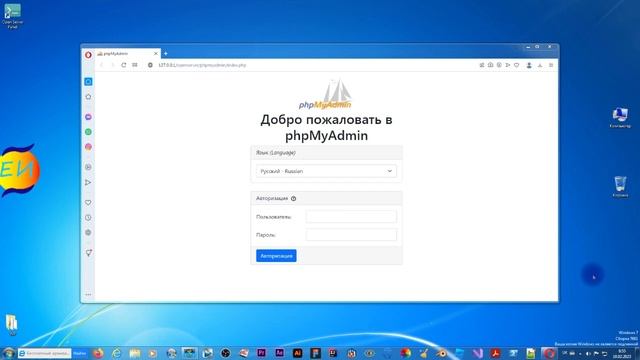Open the Speed Dial grid icon
This screenshot has height=360, width=640.
tap(135, 65)
